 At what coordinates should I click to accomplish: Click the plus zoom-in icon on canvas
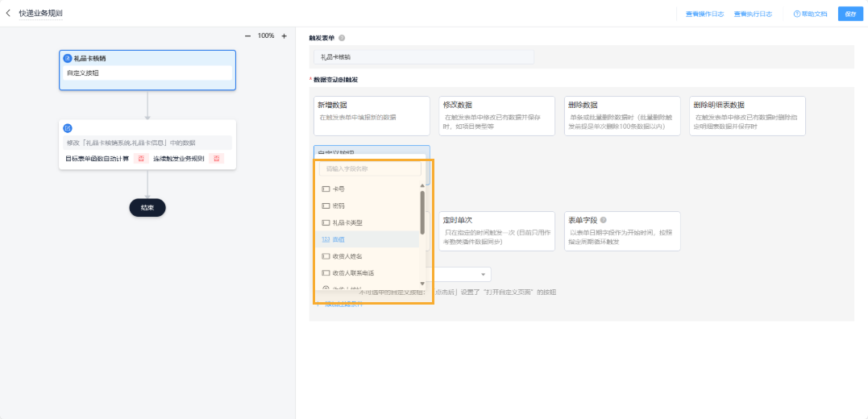click(284, 36)
